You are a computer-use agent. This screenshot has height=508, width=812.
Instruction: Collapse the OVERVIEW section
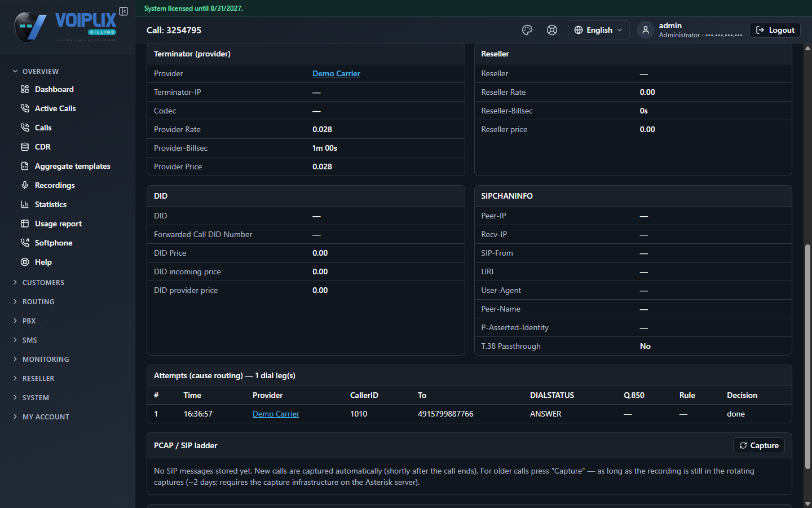click(x=40, y=71)
